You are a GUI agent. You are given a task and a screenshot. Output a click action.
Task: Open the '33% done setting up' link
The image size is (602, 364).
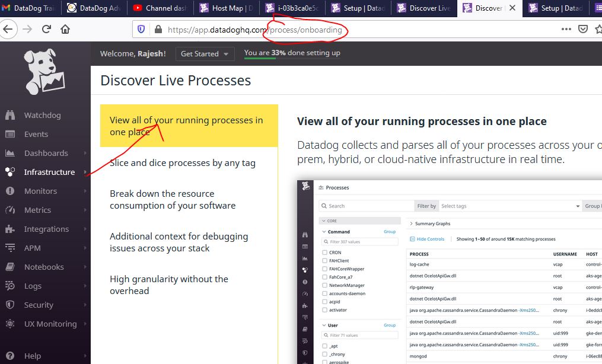click(292, 53)
